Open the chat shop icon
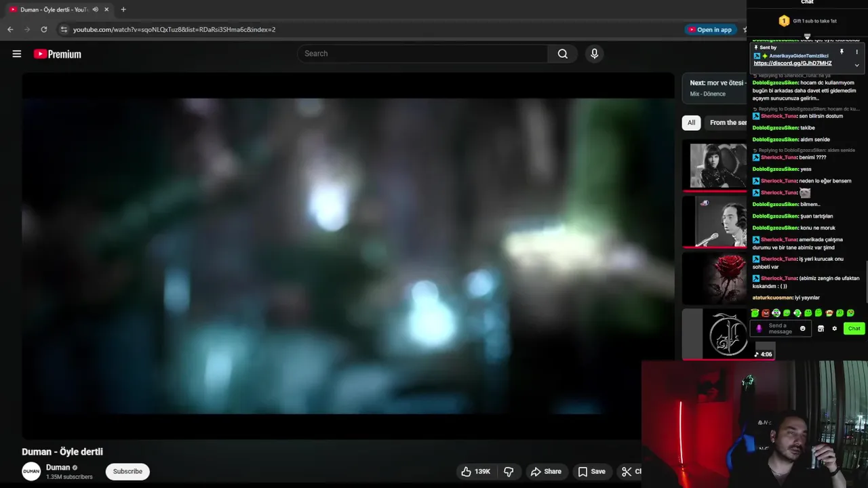Viewport: 868px width, 488px height. pos(821,329)
